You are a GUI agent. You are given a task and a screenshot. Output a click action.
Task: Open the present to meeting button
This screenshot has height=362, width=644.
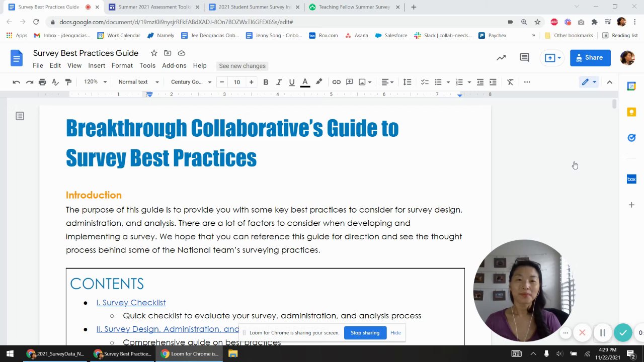553,58
